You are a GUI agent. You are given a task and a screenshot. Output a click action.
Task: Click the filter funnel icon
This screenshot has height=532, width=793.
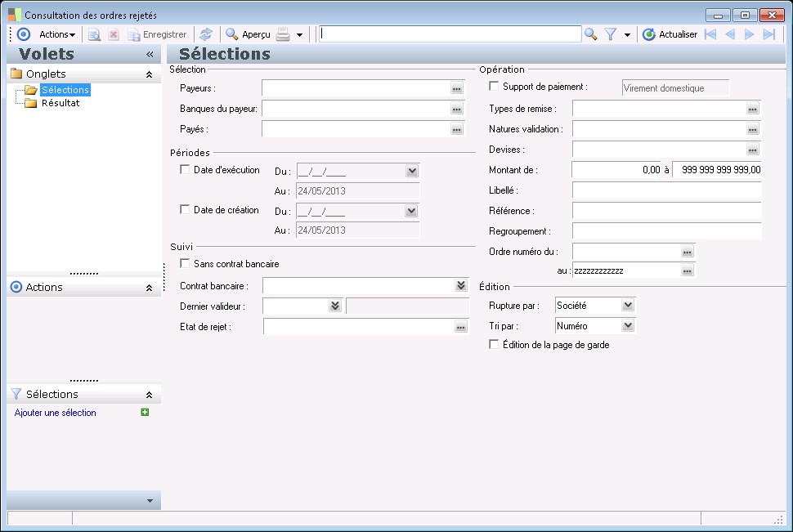point(610,34)
